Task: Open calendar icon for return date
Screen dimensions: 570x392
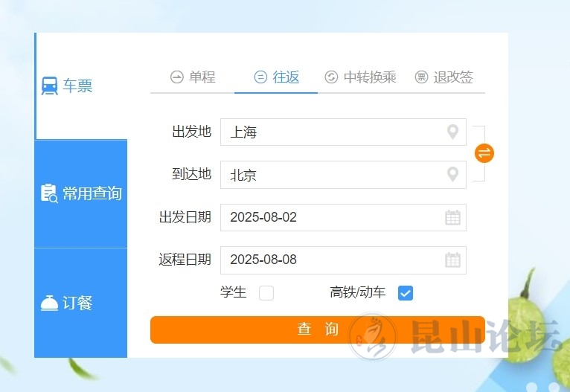Action: pyautogui.click(x=452, y=260)
